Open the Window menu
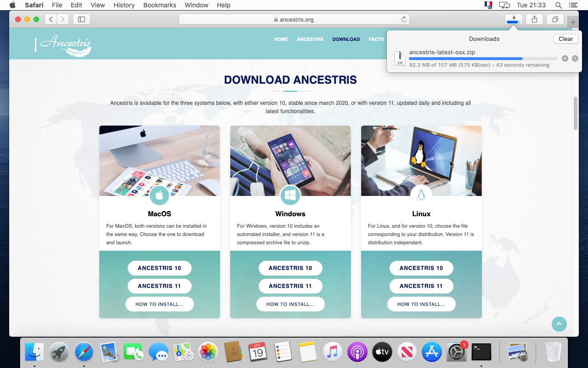This screenshot has height=368, width=588. pyautogui.click(x=196, y=5)
